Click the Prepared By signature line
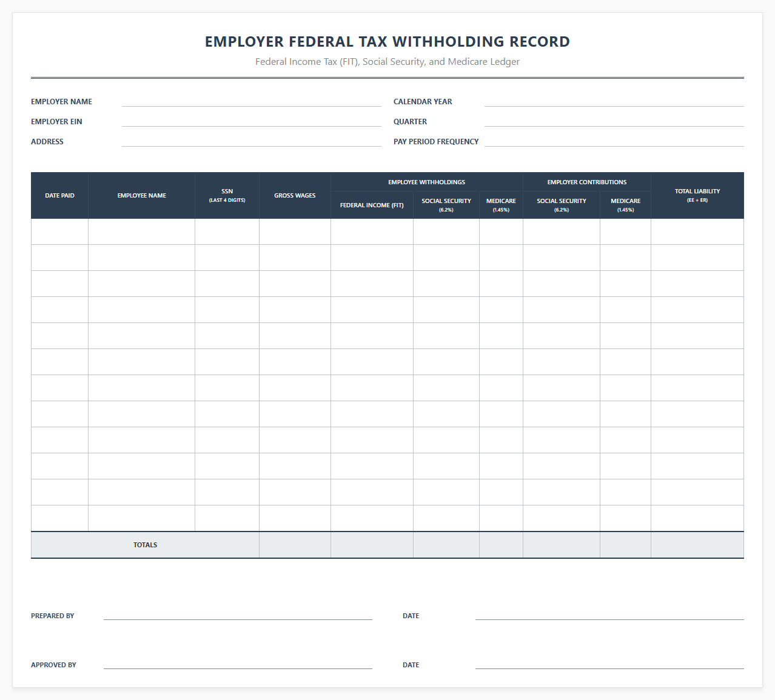 pyautogui.click(x=238, y=615)
